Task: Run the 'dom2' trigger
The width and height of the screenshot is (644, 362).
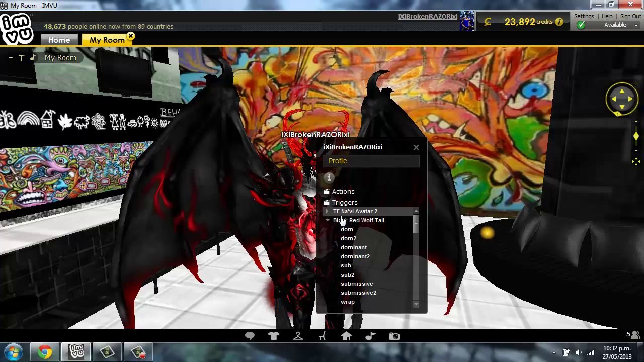Action: (348, 238)
